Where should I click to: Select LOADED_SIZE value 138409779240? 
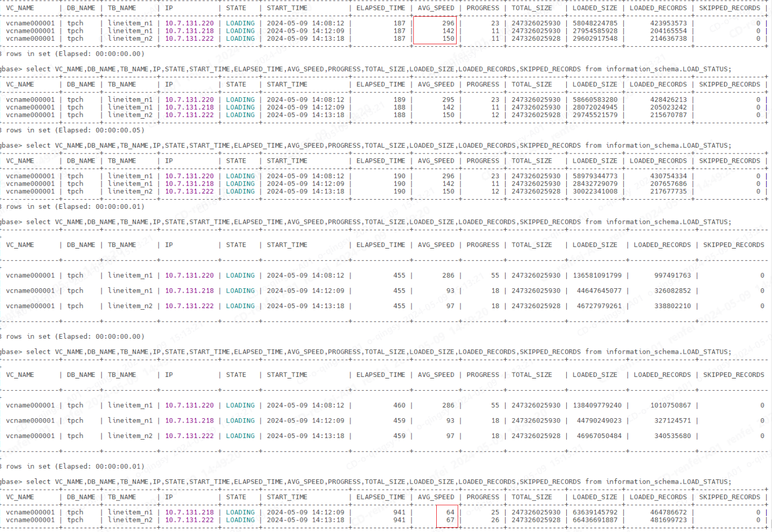click(597, 405)
